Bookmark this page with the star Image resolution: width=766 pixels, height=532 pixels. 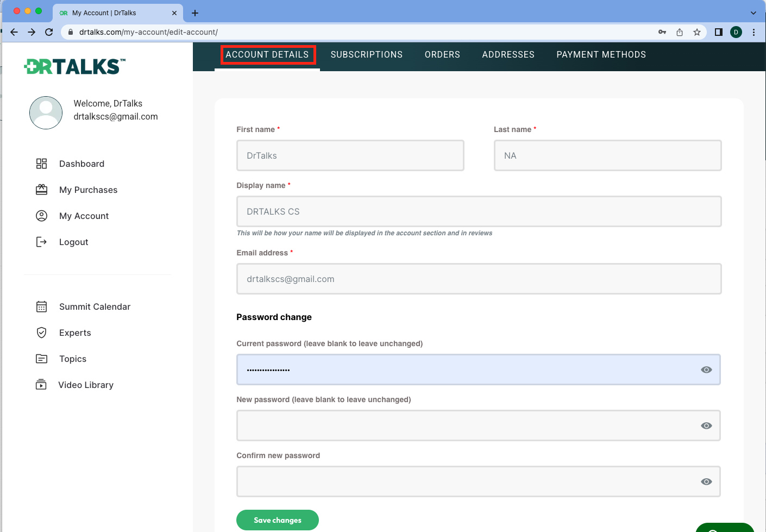coord(697,32)
